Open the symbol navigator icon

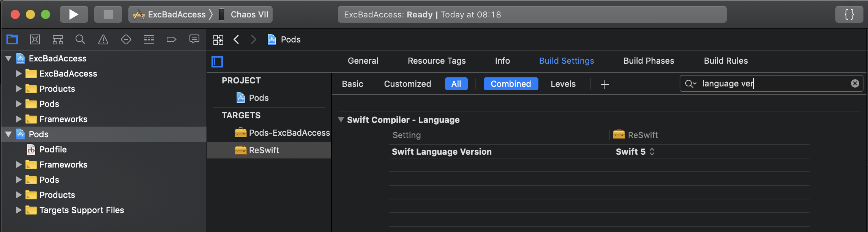(x=58, y=39)
